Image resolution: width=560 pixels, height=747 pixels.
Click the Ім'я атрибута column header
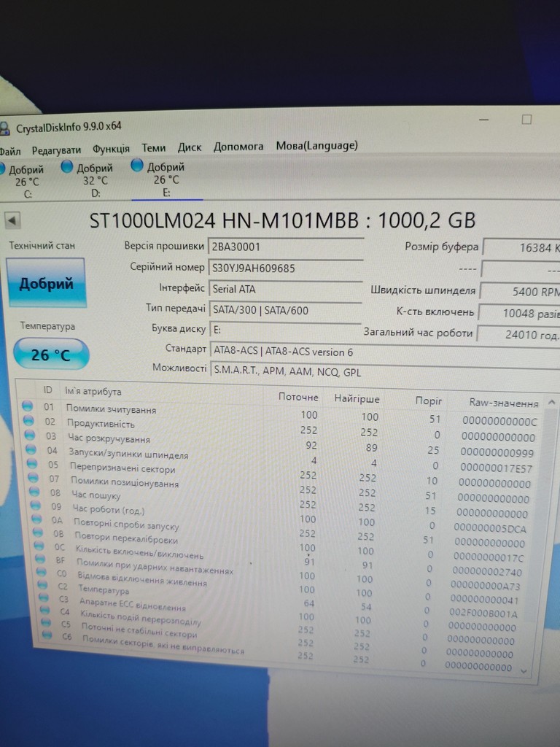point(93,392)
